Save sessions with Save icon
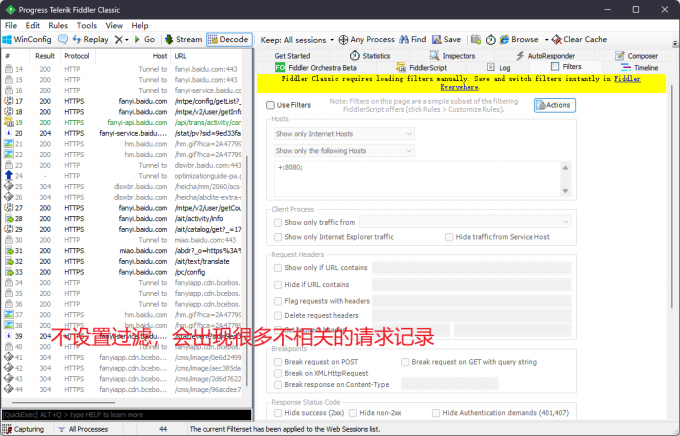 click(x=446, y=39)
